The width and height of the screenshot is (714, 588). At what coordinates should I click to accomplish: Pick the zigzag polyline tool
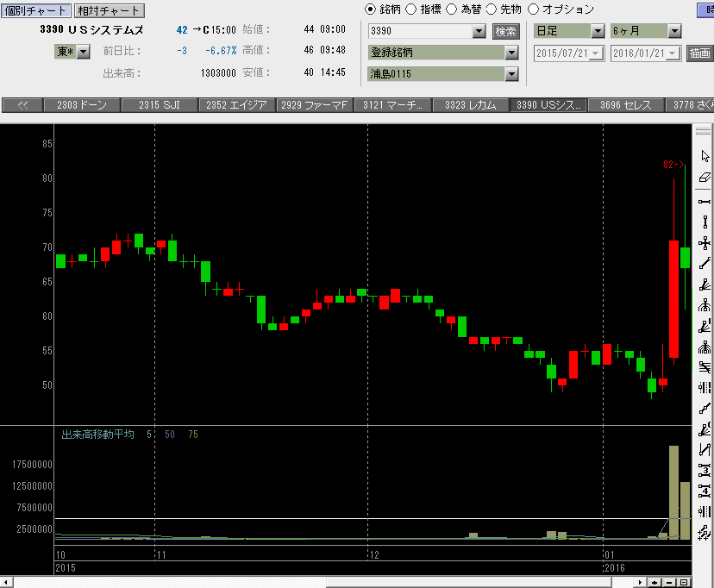point(705,409)
